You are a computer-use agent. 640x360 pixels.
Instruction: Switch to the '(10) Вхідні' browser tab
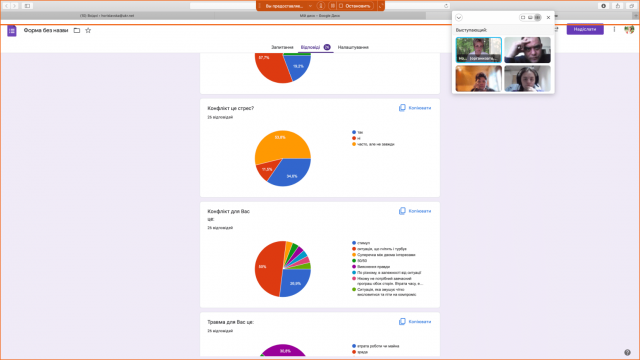107,16
